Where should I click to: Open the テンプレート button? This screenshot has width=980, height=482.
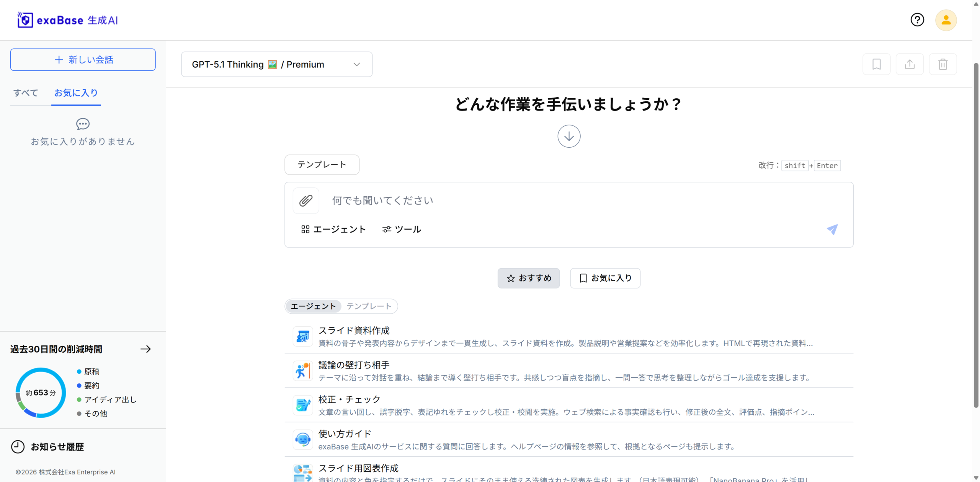(322, 164)
